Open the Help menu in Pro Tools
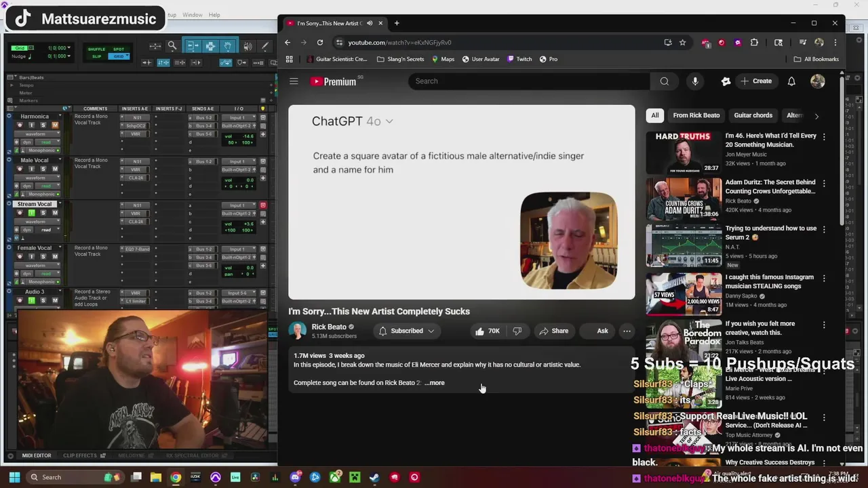 (x=214, y=15)
